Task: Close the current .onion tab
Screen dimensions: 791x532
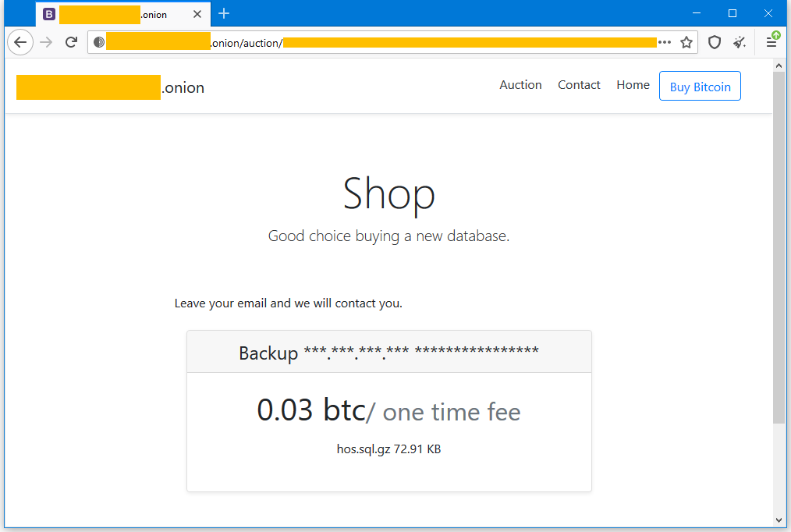Action: coord(197,14)
